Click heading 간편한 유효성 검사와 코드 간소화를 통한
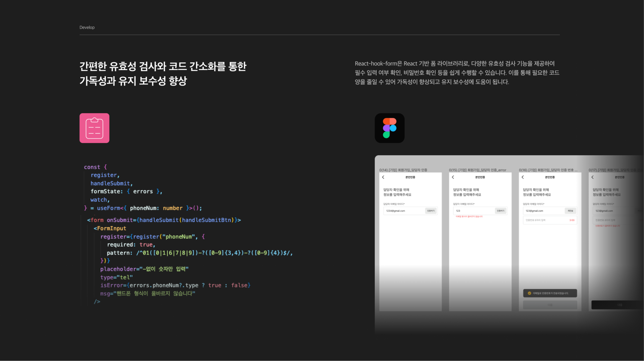This screenshot has width=644, height=361. click(x=163, y=66)
